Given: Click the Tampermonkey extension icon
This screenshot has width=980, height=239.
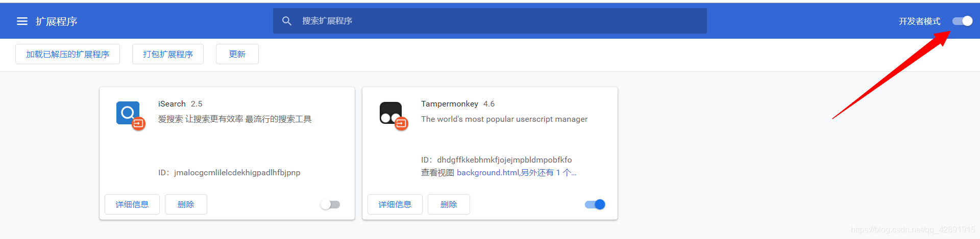Looking at the screenshot, I should click(394, 116).
